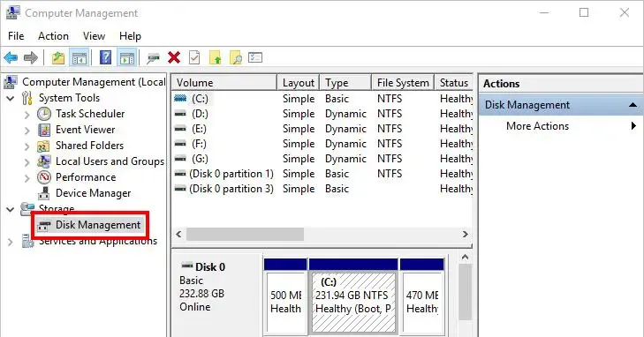Click the Event Viewer icon
This screenshot has width=644, height=337.
pos(44,130)
